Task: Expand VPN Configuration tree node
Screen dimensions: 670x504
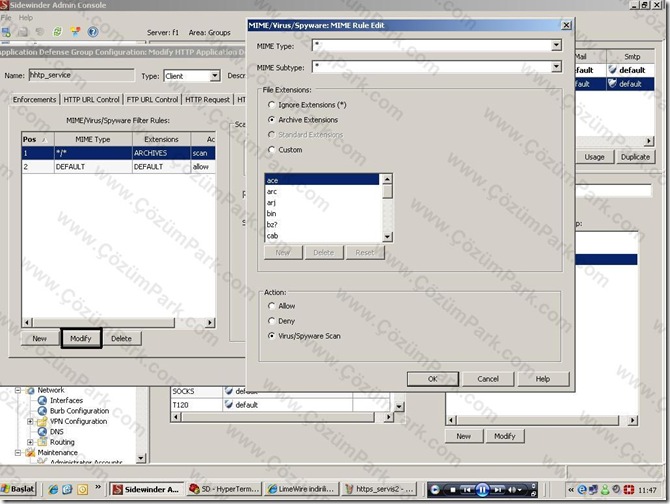Action: pos(30,421)
